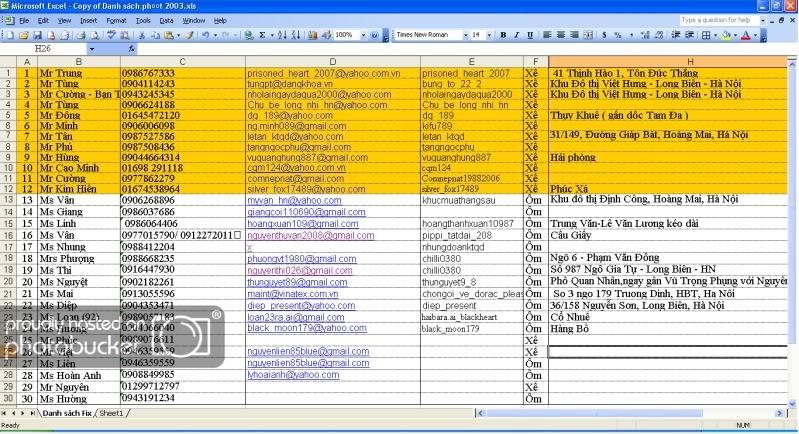This screenshot has height=434, width=799.
Task: Click the Paste clipboard icon
Action: (169, 35)
